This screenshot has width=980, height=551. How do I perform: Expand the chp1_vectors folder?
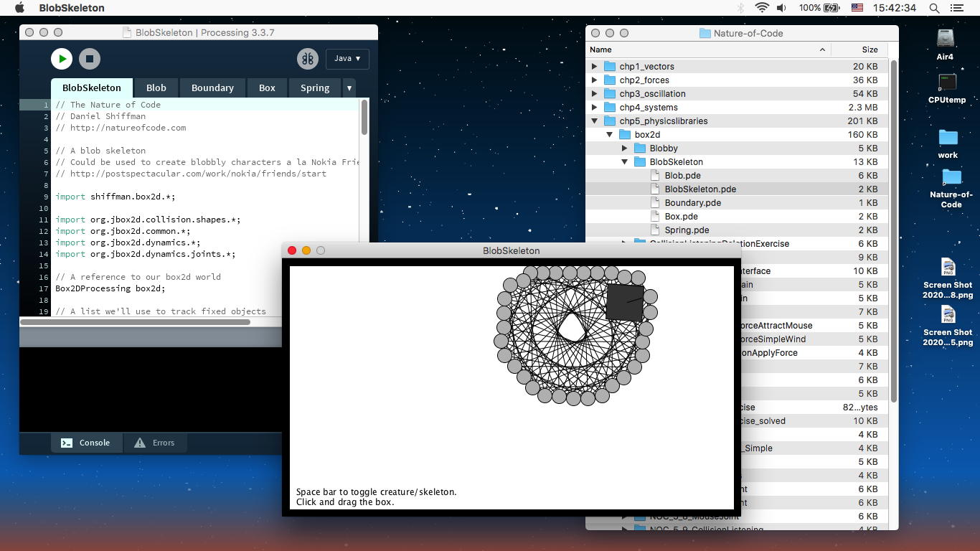[x=594, y=67]
